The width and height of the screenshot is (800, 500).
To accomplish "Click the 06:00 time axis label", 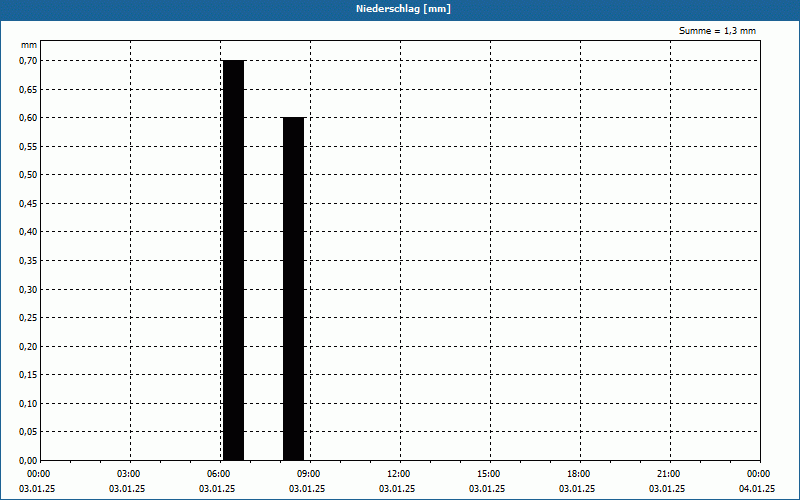I will [x=218, y=474].
